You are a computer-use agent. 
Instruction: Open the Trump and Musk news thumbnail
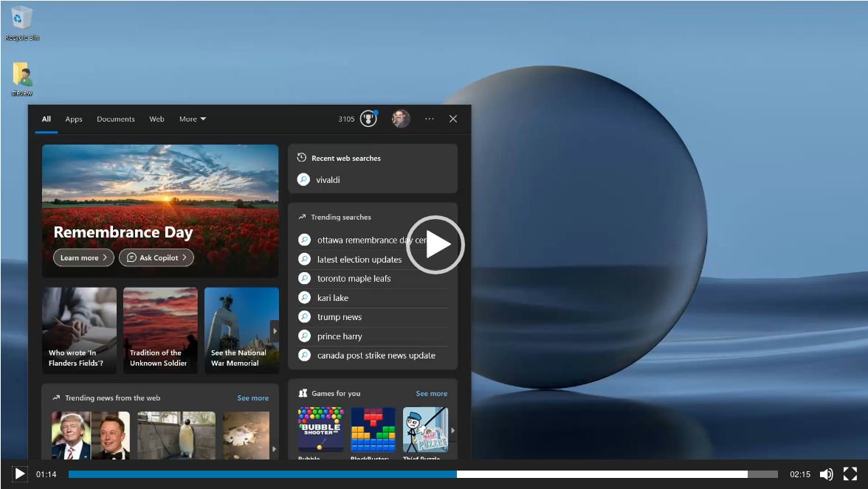tap(91, 435)
